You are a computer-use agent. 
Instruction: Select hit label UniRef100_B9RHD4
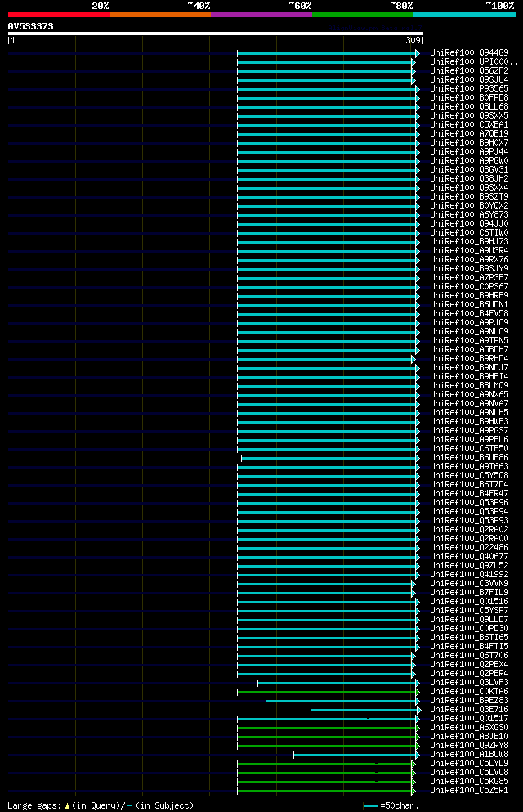click(469, 359)
